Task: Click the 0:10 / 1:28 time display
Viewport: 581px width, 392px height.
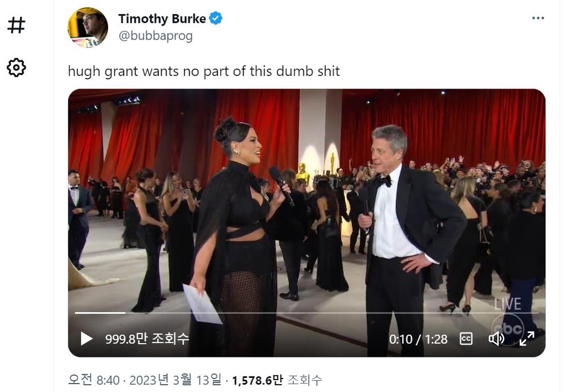Action: pos(418,339)
